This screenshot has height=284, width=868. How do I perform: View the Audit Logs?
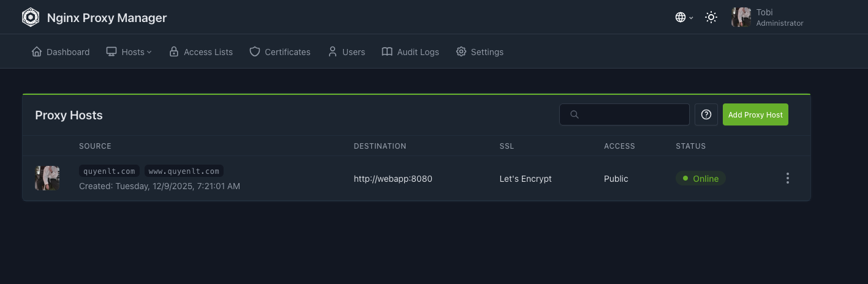coord(410,52)
